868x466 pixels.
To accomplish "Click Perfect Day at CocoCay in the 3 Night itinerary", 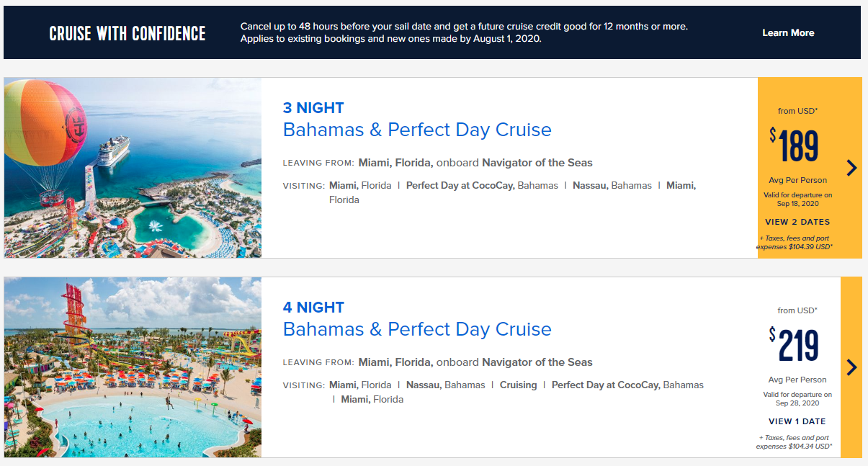I will pyautogui.click(x=460, y=185).
